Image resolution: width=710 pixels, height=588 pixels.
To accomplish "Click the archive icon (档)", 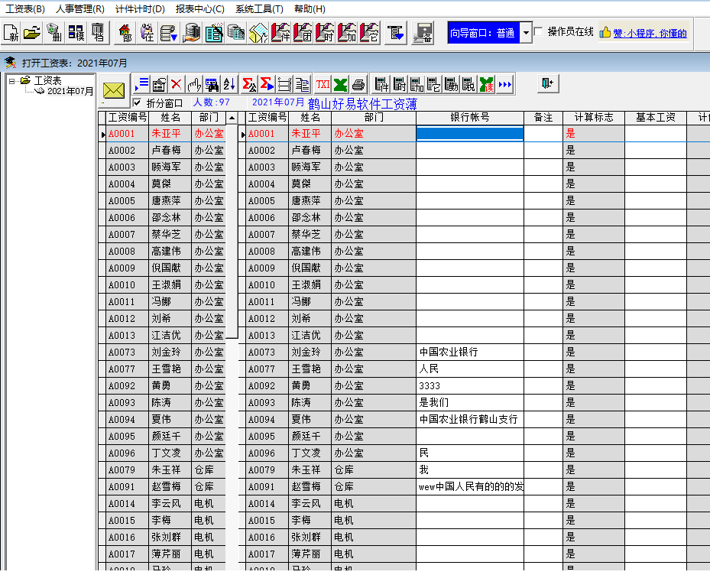I will coord(98,33).
